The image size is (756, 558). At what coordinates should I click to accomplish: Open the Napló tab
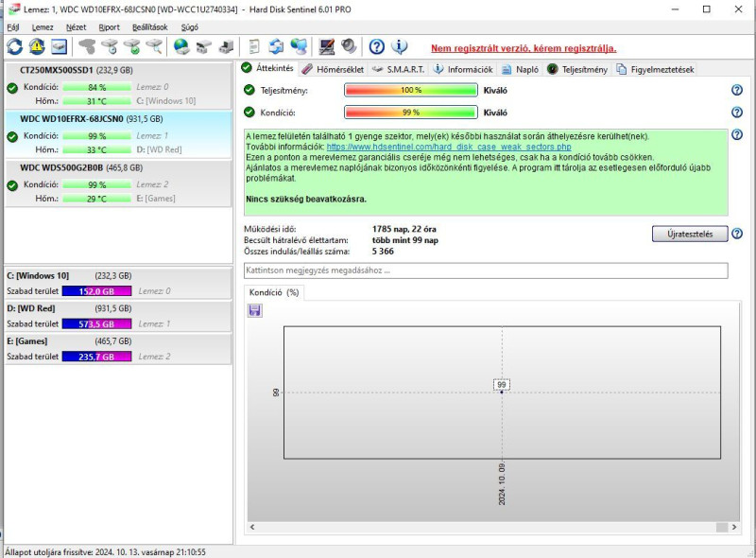pyautogui.click(x=520, y=69)
